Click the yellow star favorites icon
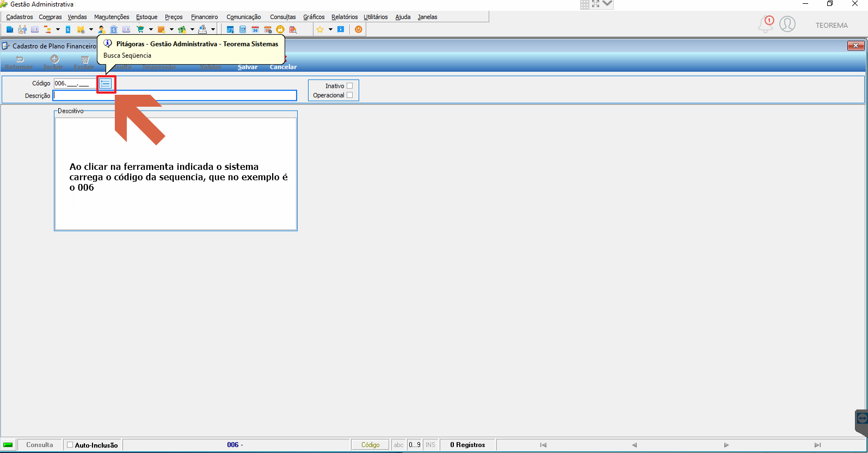The height and width of the screenshot is (453, 868). (320, 29)
